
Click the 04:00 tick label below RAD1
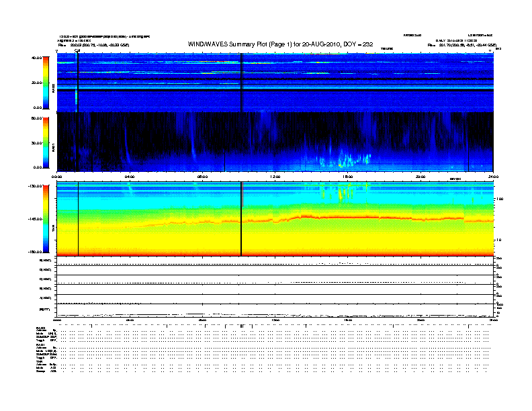point(130,177)
